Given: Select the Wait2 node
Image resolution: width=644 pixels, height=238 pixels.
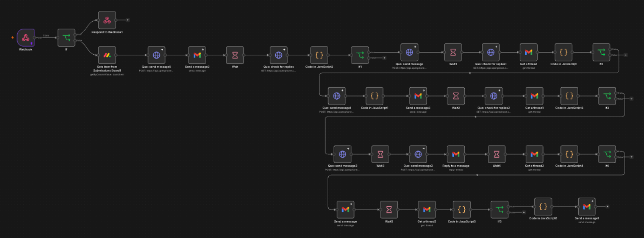Looking at the screenshot, I should pyautogui.click(x=456, y=96).
